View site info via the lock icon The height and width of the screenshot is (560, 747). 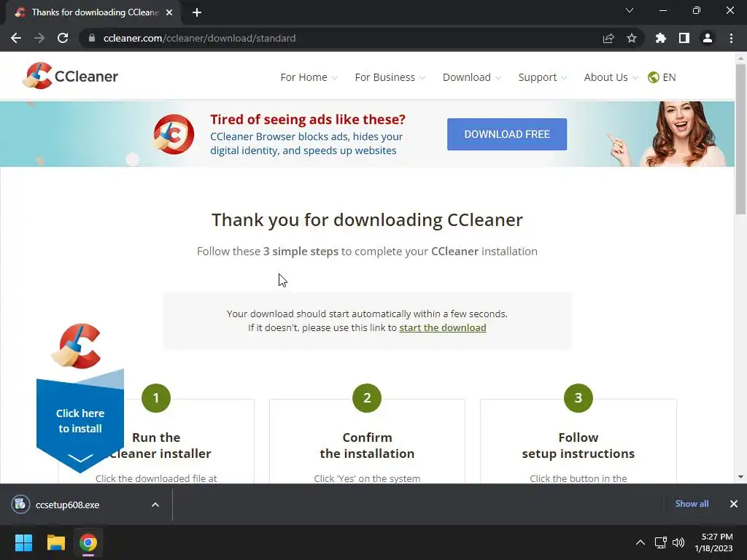tap(92, 38)
